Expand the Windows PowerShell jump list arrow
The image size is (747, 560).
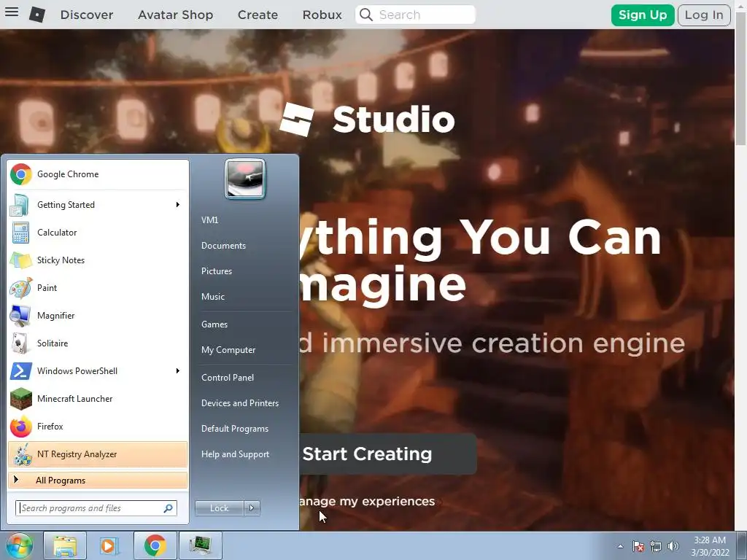[178, 371]
